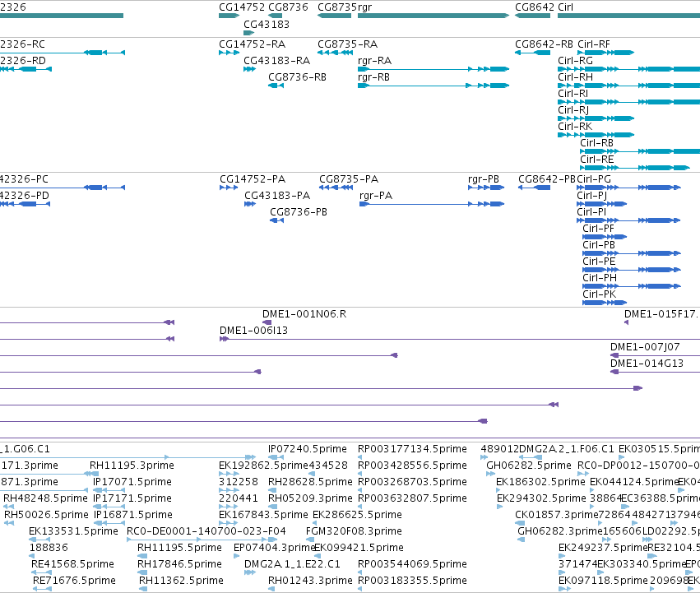
Task: Open transcript CG14752-RA label
Action: [x=252, y=44]
